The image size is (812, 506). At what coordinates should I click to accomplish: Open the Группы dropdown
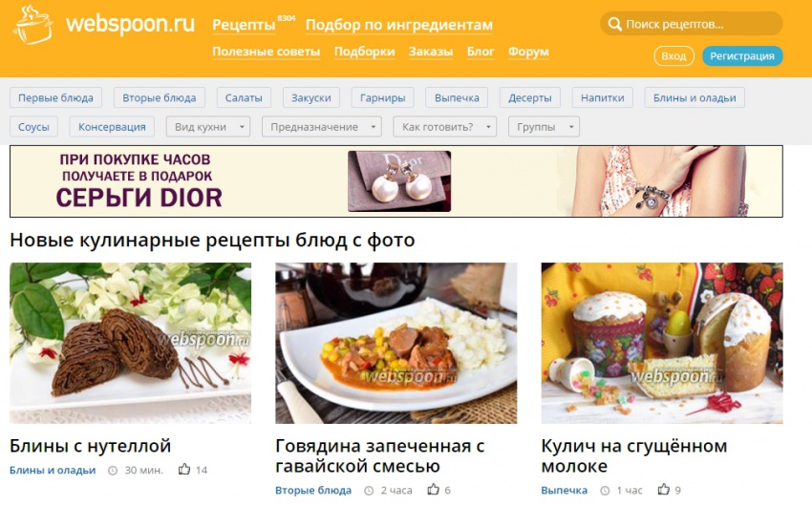pos(544,127)
